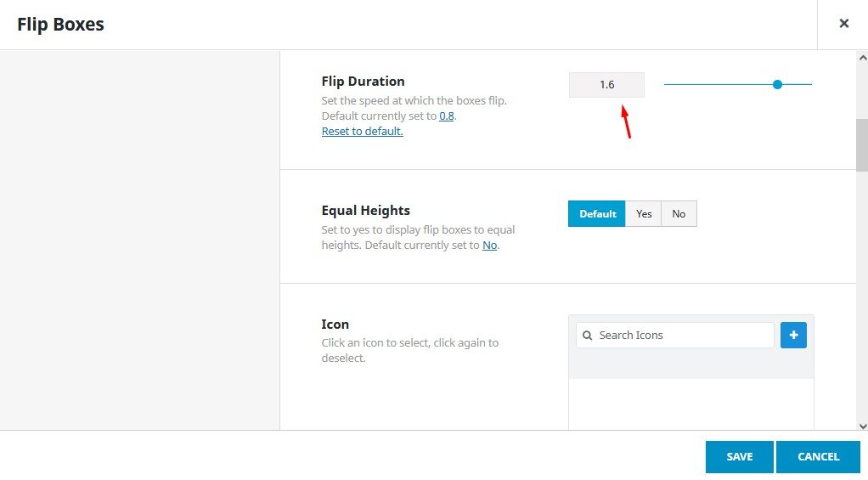This screenshot has width=868, height=480.
Task: Set Equal Heights to Yes
Action: 644,214
